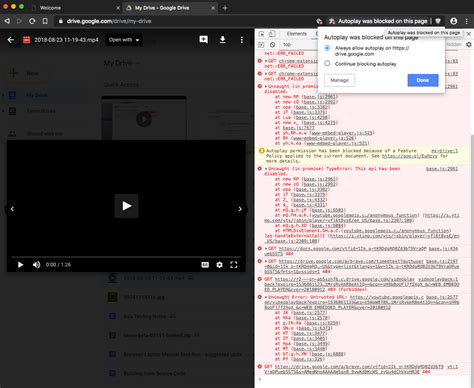
Task: Go to previous file in preview
Action: point(12,209)
